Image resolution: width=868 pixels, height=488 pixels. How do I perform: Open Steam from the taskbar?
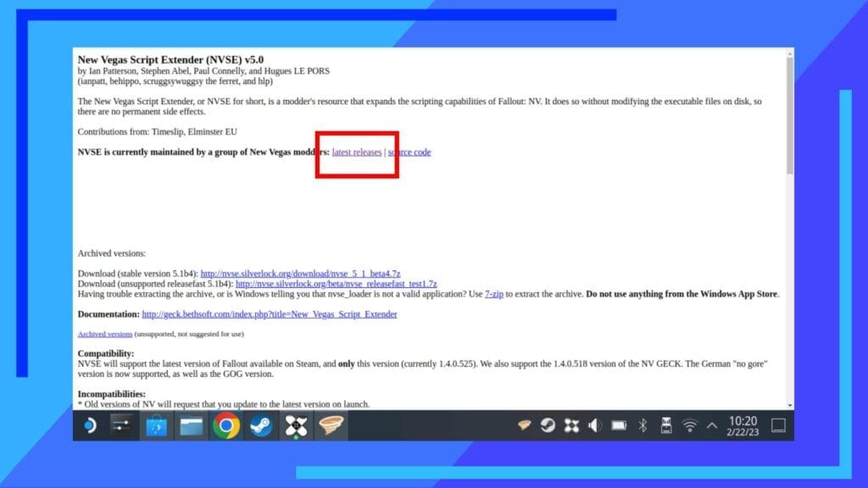click(x=261, y=425)
